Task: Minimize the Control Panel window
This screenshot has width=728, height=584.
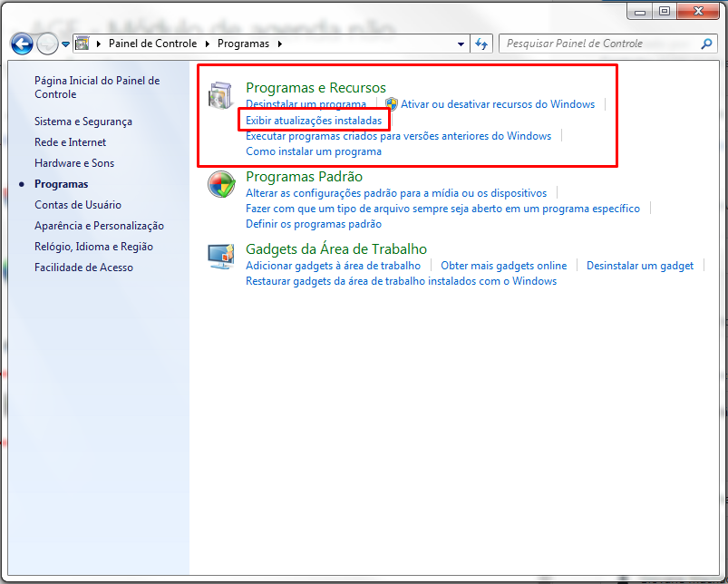Action: pos(640,11)
